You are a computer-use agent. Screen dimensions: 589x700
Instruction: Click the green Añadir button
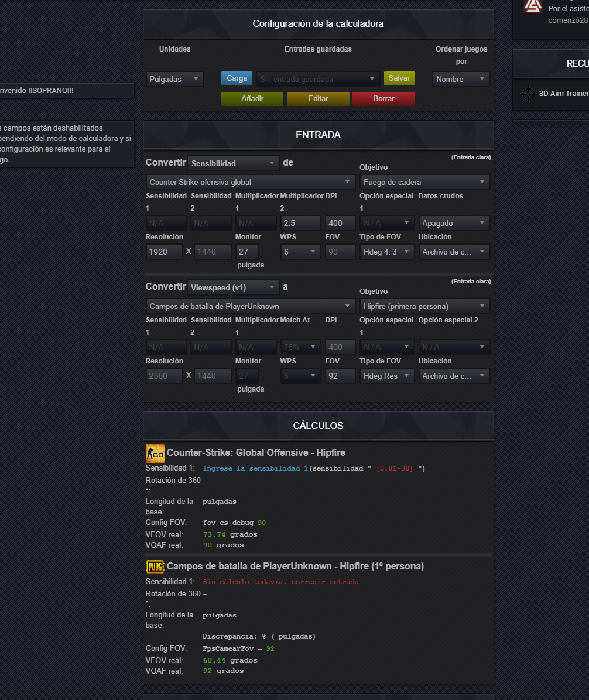[x=252, y=99]
